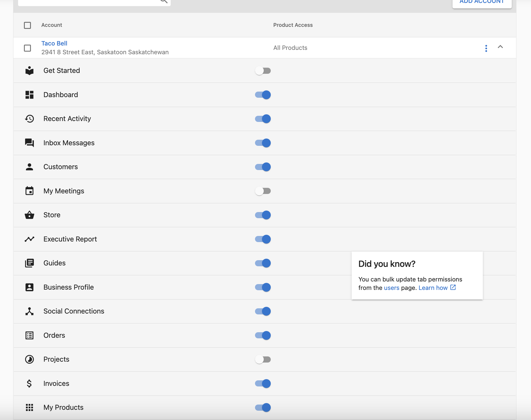
Task: Disable the My Products toggle
Action: click(x=263, y=407)
